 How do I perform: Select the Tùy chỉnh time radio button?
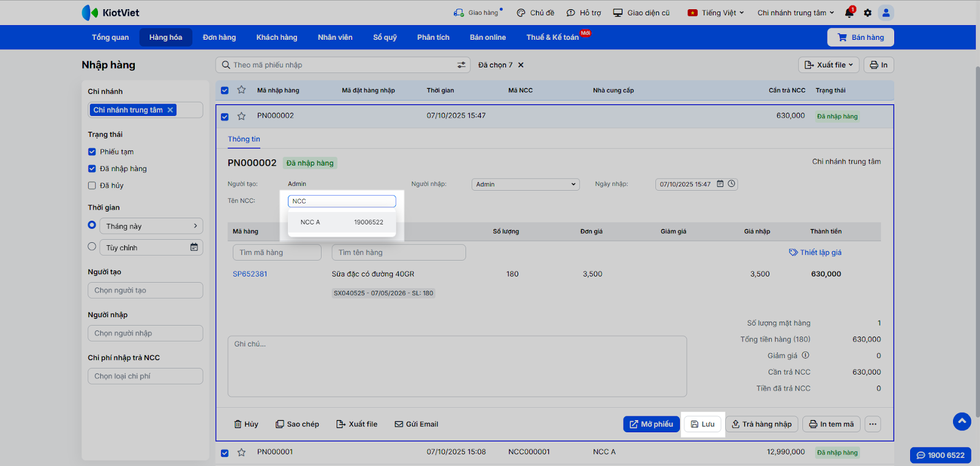tap(92, 246)
